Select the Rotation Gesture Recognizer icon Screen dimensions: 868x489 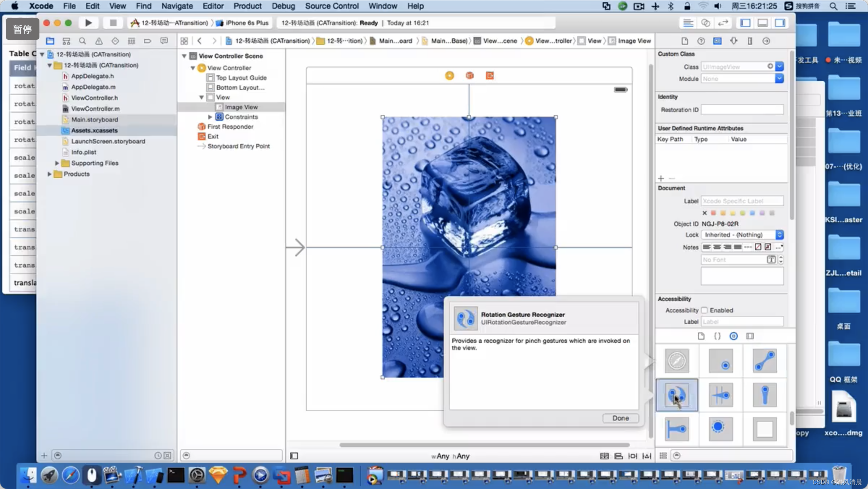[676, 394]
